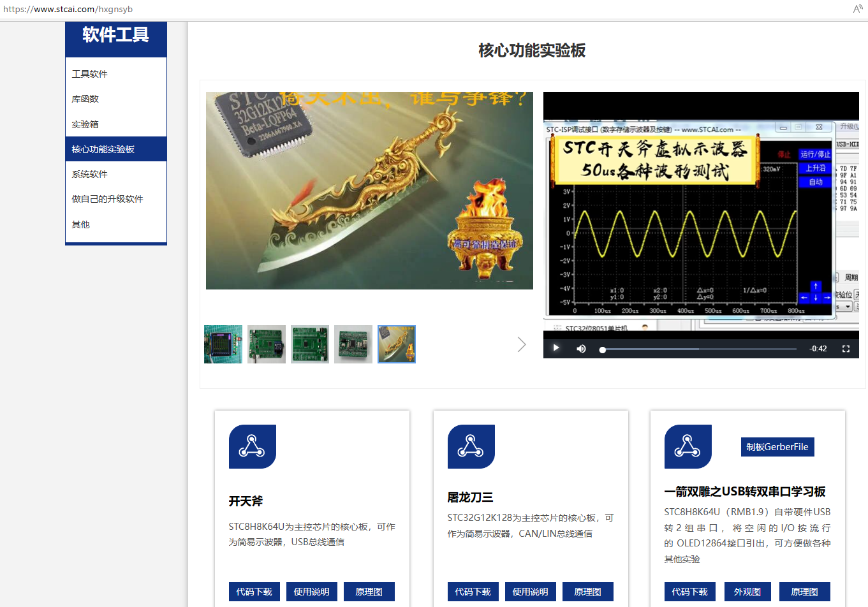Select the highlighted dragon sword thumbnail
This screenshot has height=607, width=868.
click(x=397, y=344)
